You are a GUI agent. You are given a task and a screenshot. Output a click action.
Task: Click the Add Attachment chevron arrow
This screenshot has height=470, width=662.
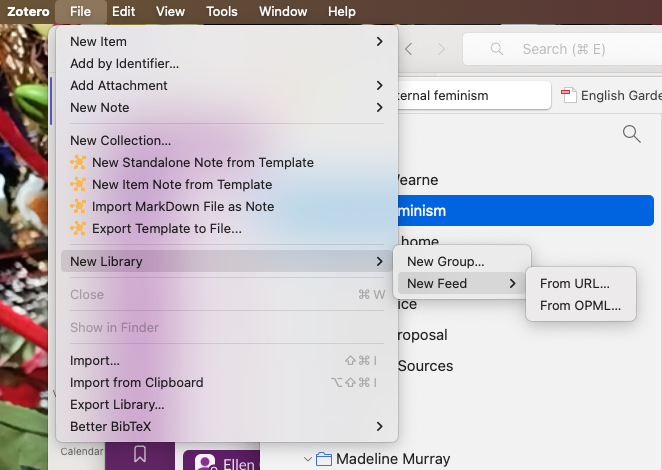click(379, 85)
